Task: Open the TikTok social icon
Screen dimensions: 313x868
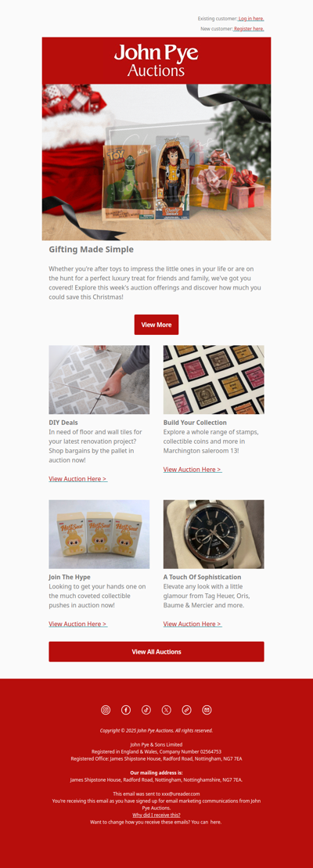Action: (x=146, y=710)
